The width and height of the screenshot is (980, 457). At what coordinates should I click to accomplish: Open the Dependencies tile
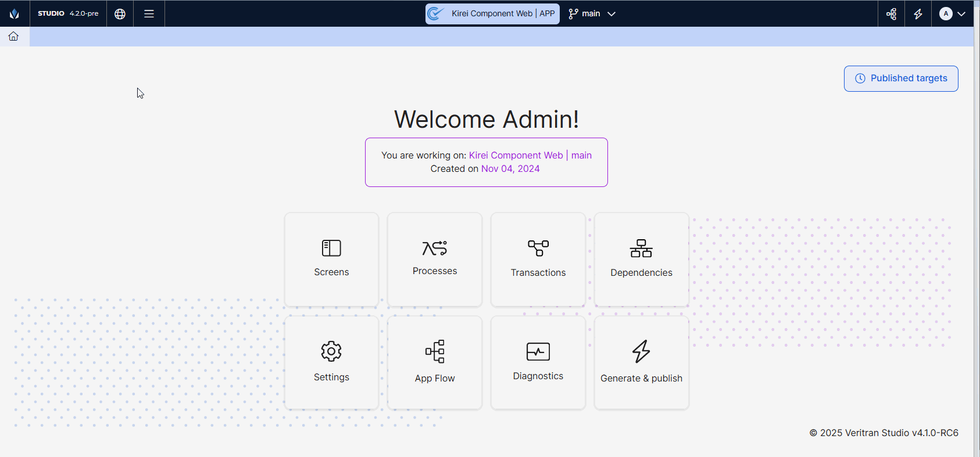coord(641,259)
